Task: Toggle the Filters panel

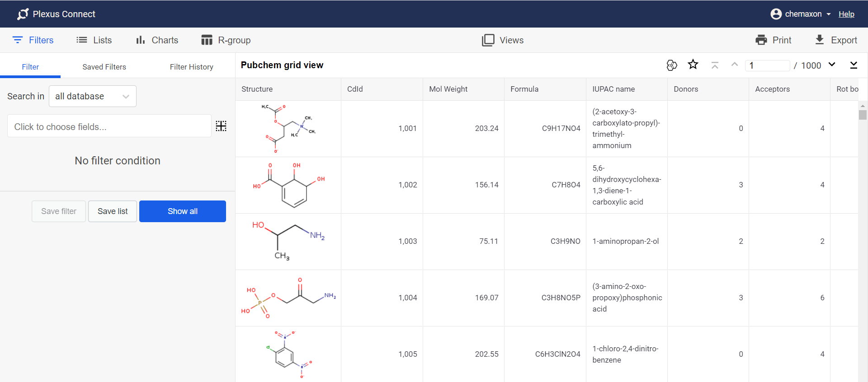Action: [33, 40]
